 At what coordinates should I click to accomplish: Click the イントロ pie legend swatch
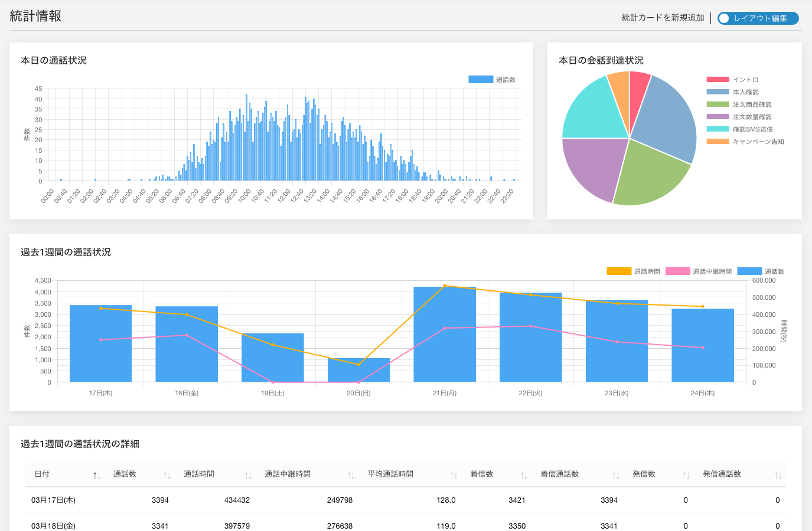[718, 80]
